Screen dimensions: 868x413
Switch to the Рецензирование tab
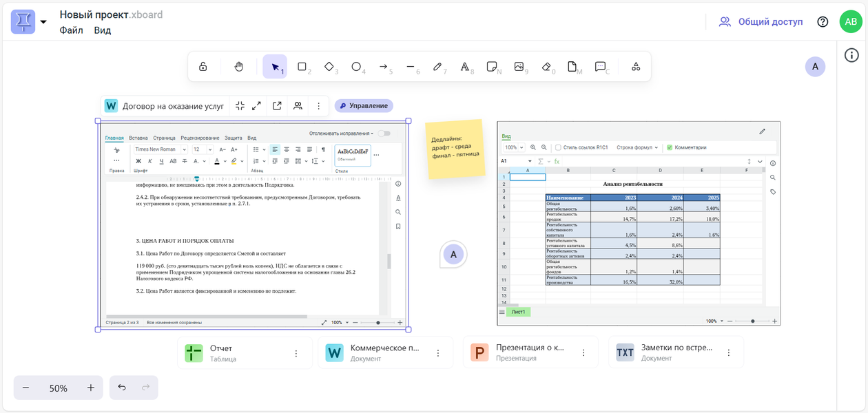(x=200, y=138)
